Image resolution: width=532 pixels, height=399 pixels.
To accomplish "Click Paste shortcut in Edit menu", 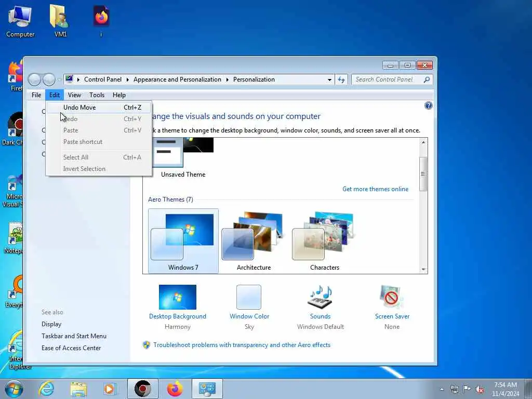I will click(x=99, y=142).
